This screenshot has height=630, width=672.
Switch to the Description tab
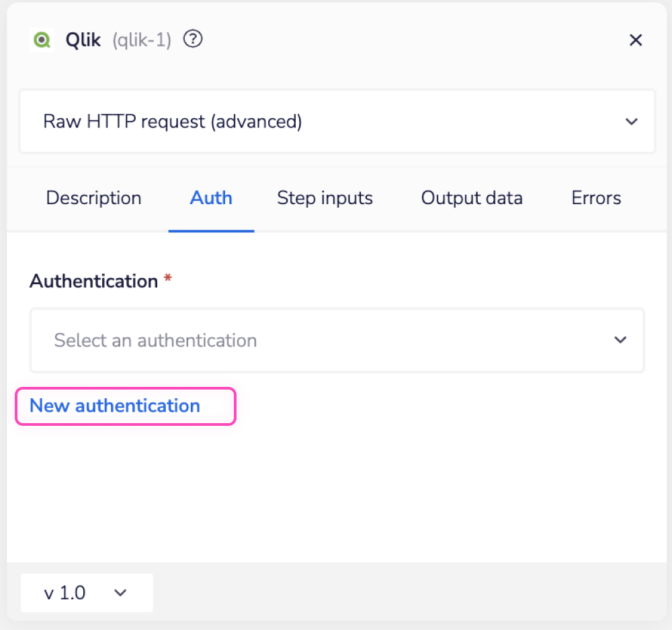point(93,197)
